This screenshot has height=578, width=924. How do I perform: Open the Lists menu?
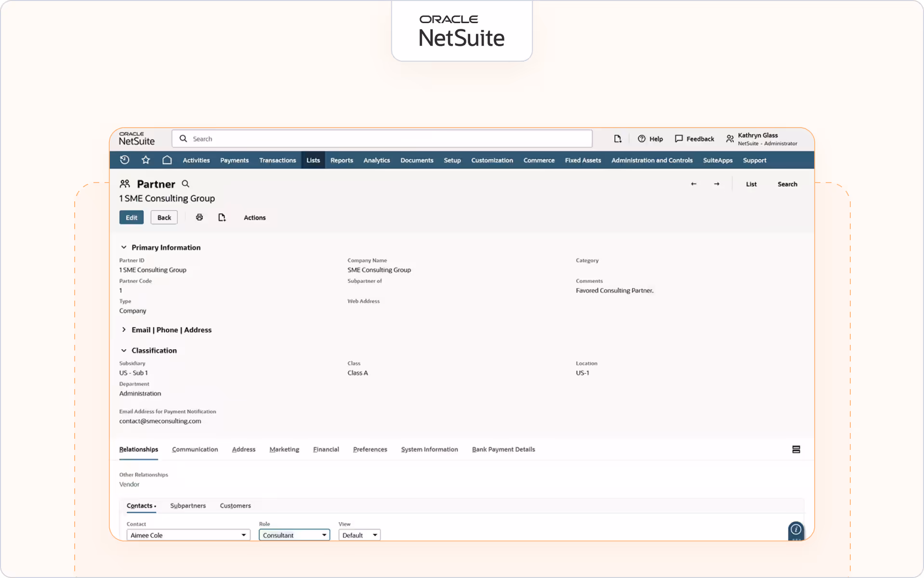point(313,160)
